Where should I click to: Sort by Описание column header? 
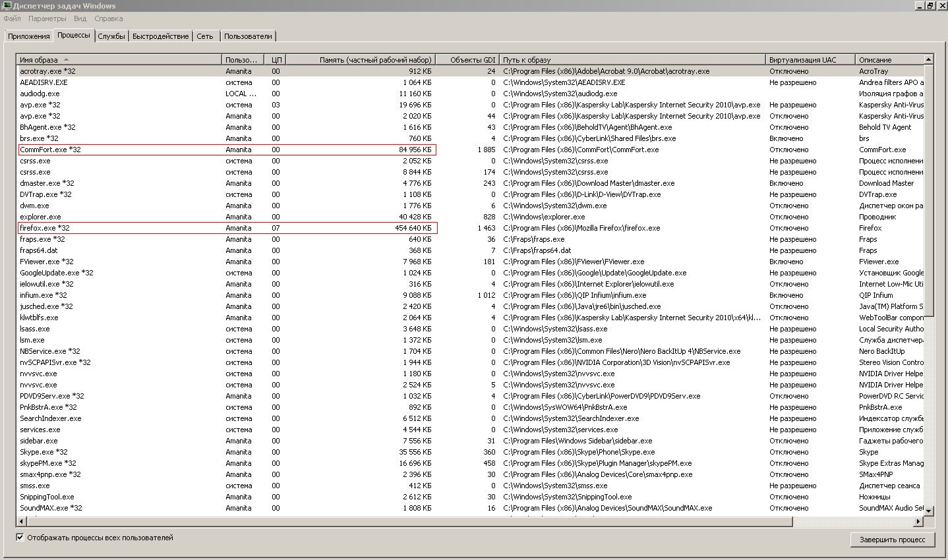click(889, 60)
